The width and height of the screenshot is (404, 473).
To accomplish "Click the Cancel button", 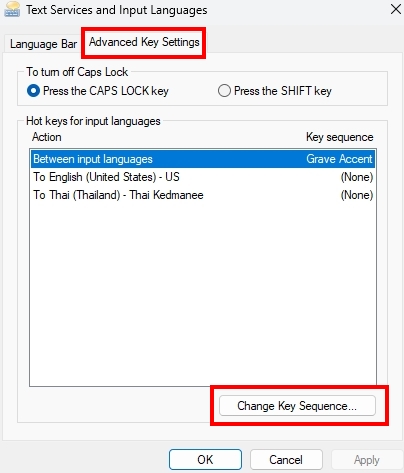I will coord(286,460).
